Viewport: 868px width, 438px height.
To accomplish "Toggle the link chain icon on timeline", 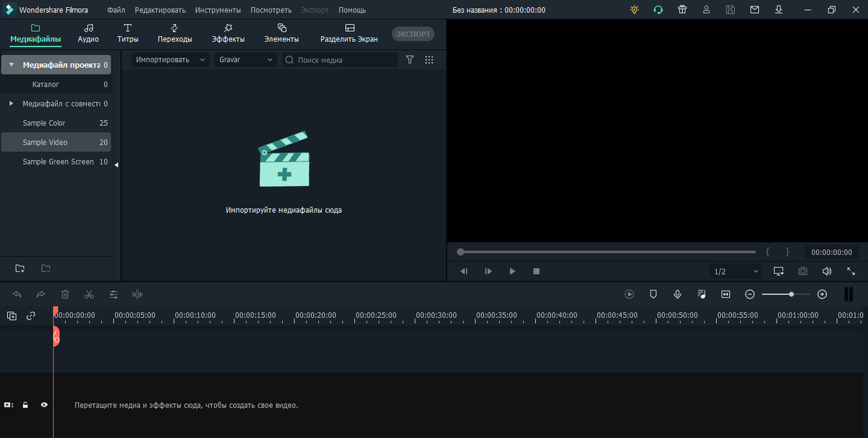I will click(31, 316).
